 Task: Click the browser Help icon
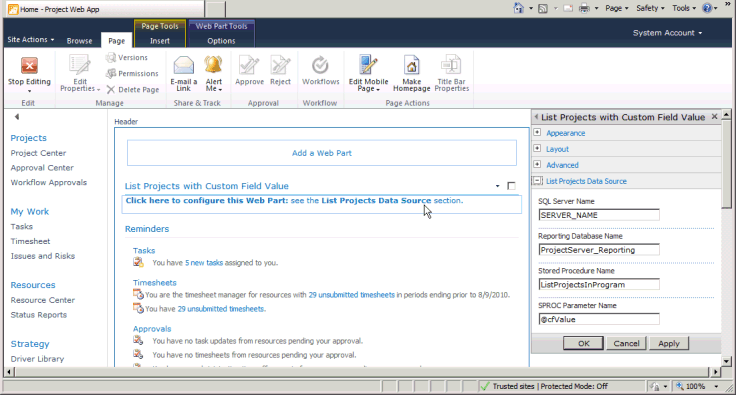pos(707,8)
